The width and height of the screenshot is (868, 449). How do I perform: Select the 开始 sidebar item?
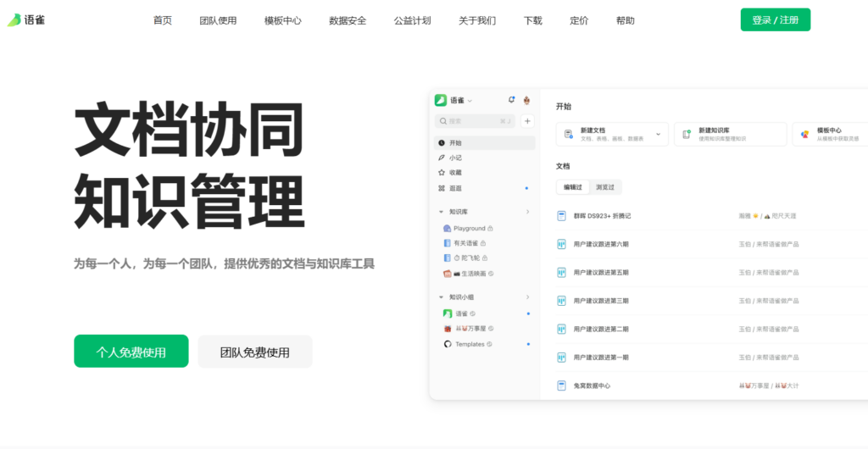[x=485, y=142]
